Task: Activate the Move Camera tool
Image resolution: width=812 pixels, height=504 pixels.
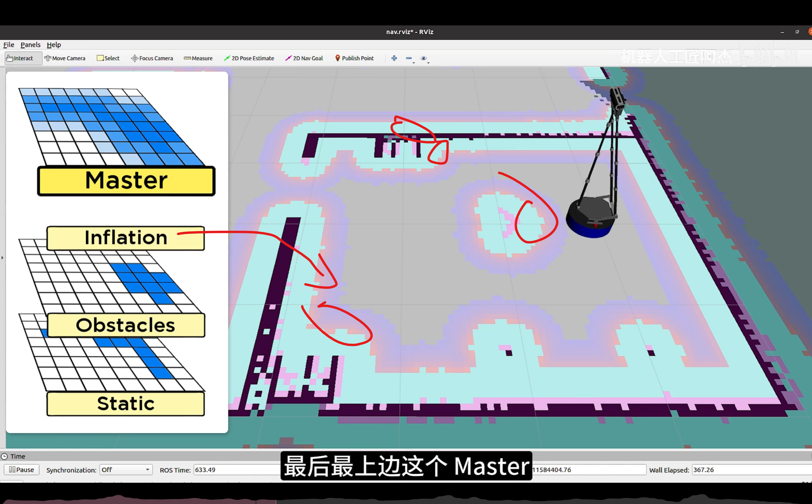Action: point(65,58)
